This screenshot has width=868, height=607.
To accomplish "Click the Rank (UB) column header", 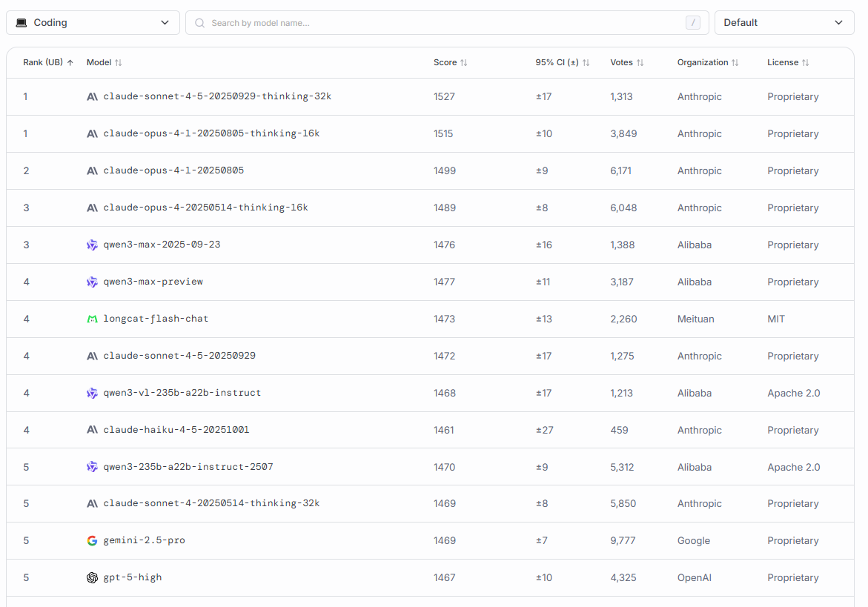I will tap(43, 62).
